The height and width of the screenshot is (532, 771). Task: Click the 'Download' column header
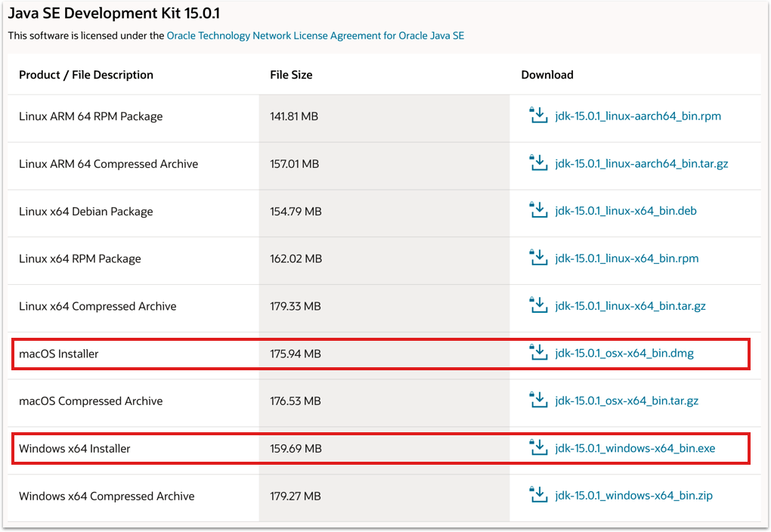(x=547, y=75)
